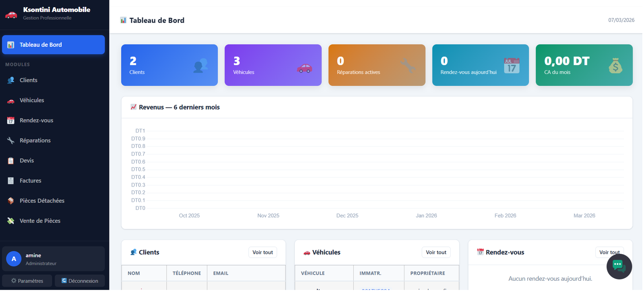Open the floating chat bubble icon
The image size is (644, 292).
[x=619, y=266]
